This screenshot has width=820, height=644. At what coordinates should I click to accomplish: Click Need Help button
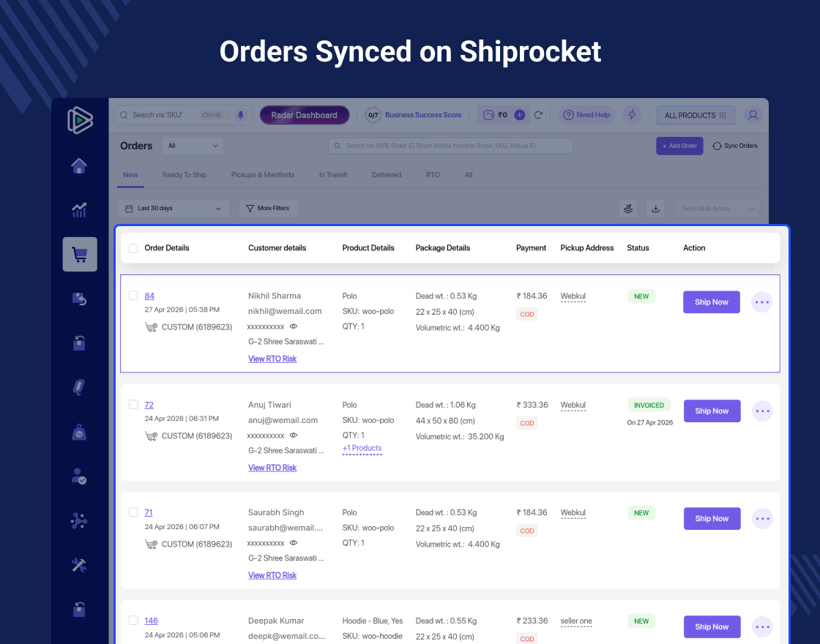point(586,115)
